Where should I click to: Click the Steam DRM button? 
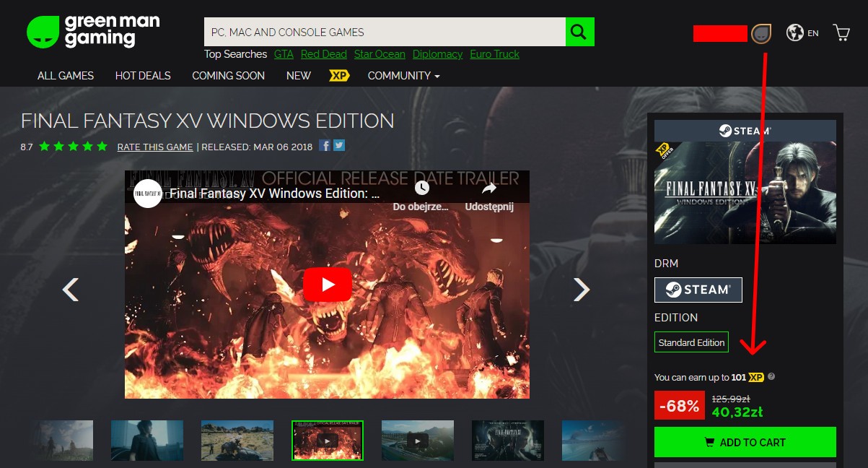click(698, 290)
